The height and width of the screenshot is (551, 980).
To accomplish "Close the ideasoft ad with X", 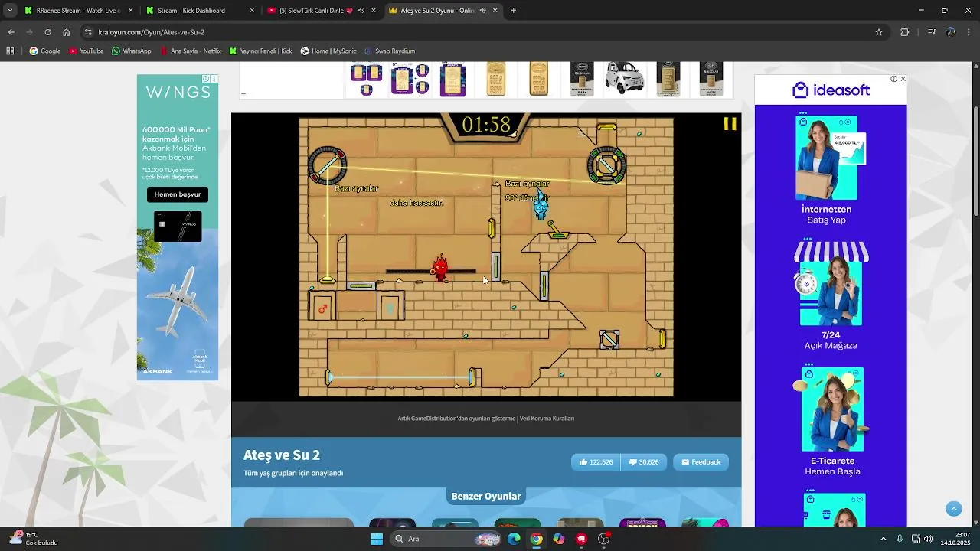I will pos(903,79).
